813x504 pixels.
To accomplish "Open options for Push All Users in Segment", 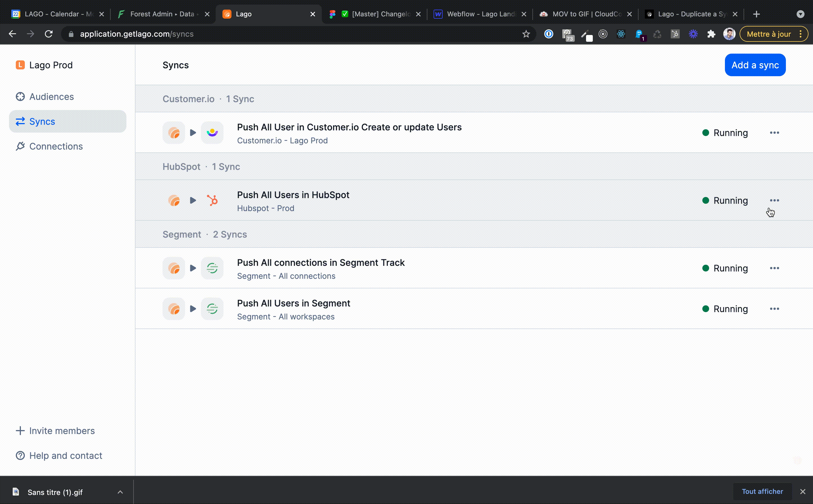I will pos(774,309).
